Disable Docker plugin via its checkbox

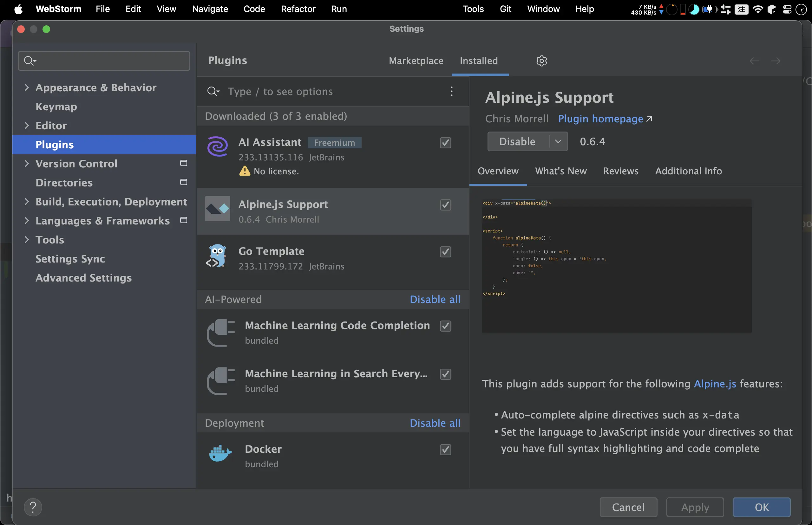click(445, 449)
